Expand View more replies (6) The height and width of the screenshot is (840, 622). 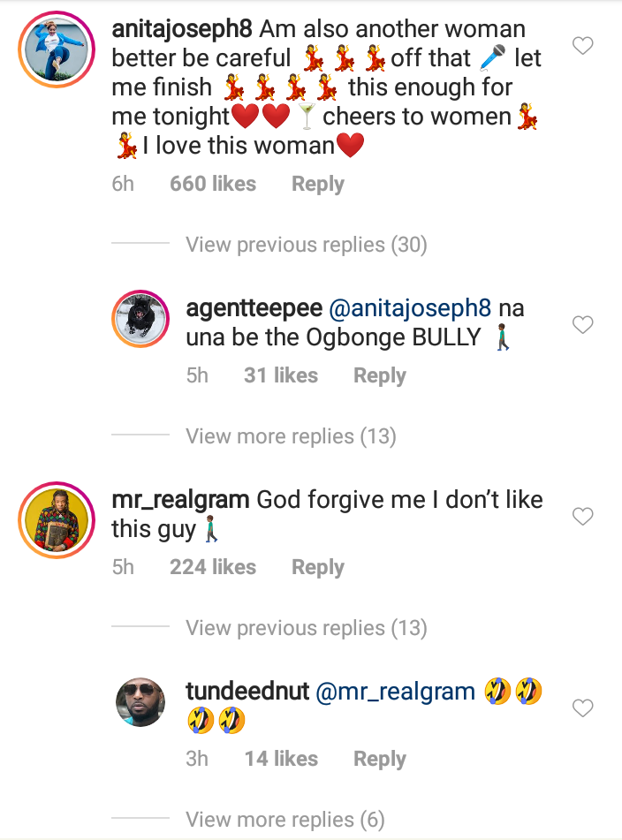pos(284,820)
